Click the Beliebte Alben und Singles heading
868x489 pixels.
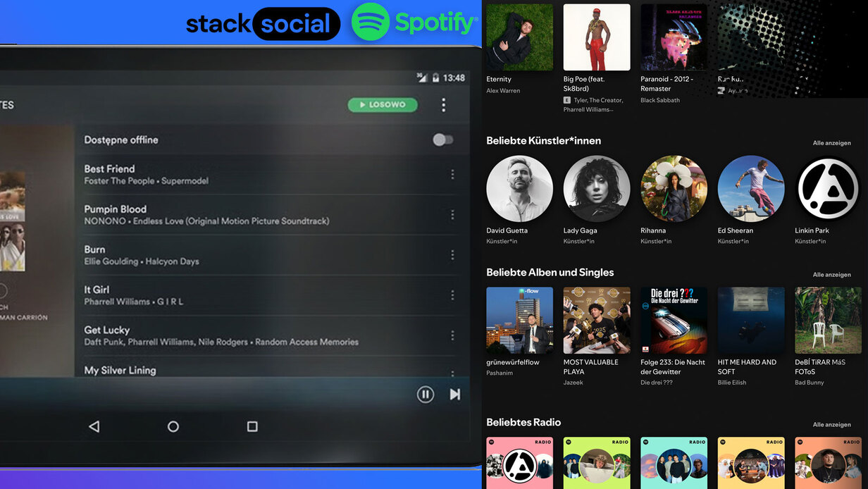point(550,273)
